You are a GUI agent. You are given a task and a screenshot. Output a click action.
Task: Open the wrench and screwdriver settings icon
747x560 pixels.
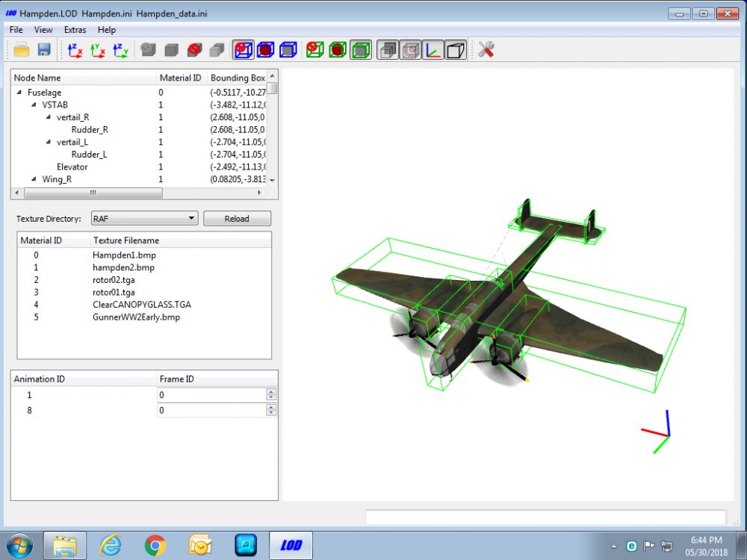486,49
